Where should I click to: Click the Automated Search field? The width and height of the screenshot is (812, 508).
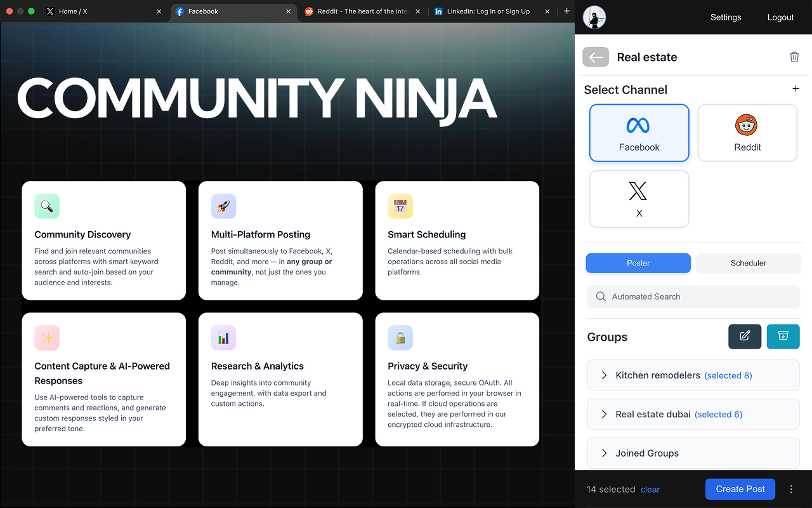(693, 297)
